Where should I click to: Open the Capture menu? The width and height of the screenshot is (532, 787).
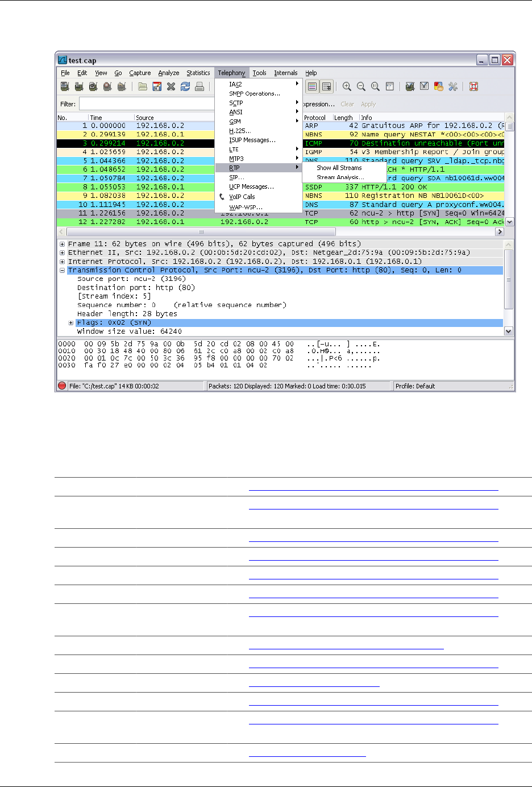tap(140, 73)
